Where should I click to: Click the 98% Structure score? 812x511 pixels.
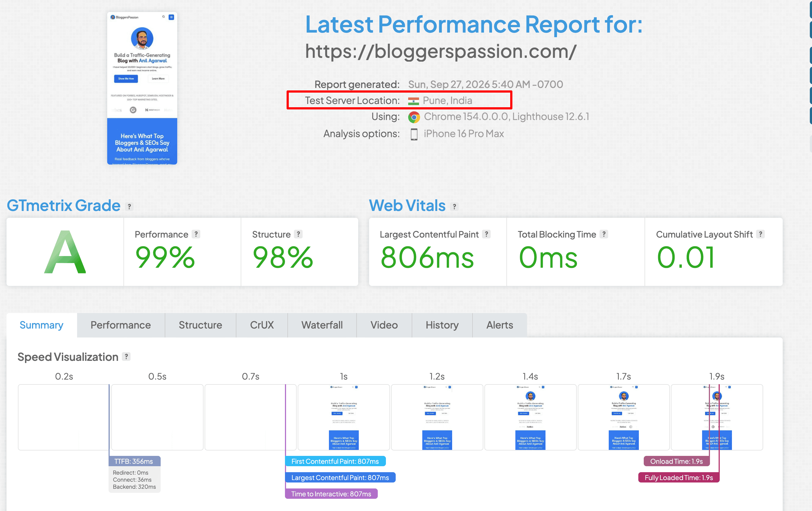pos(283,257)
